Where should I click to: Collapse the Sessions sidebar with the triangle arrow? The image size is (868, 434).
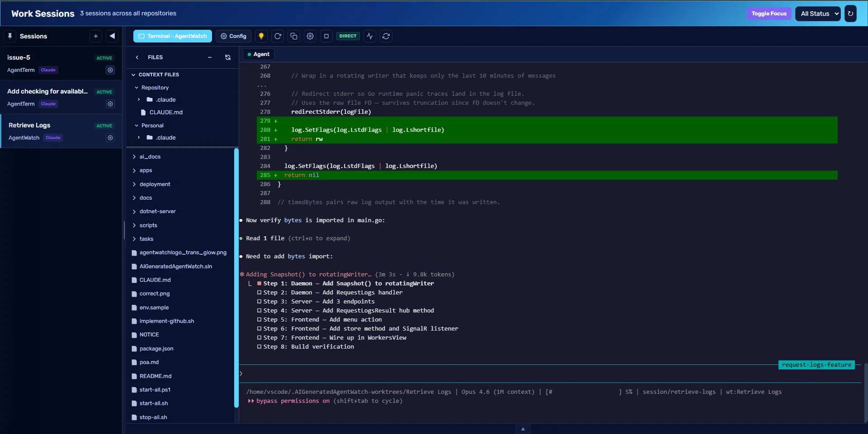click(112, 36)
